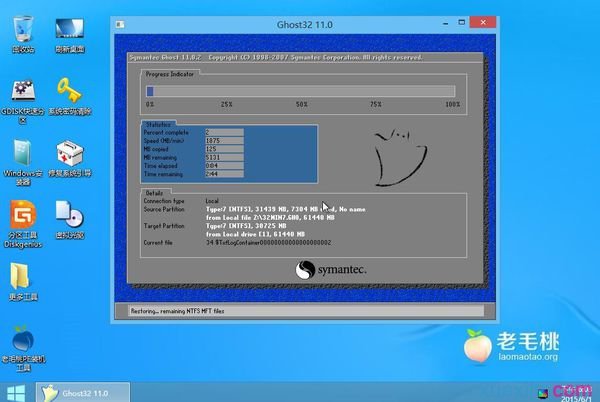Open the Recycle Bin desktop icon
Screen dimensions: 600x402
pyautogui.click(x=23, y=34)
